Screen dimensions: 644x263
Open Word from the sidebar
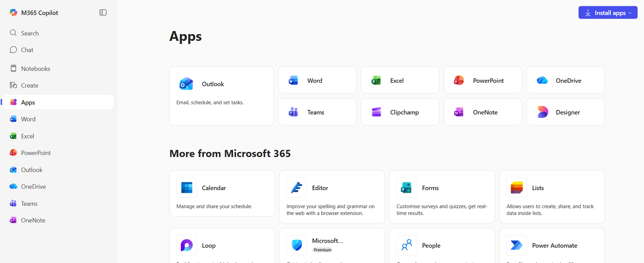[x=58, y=119]
